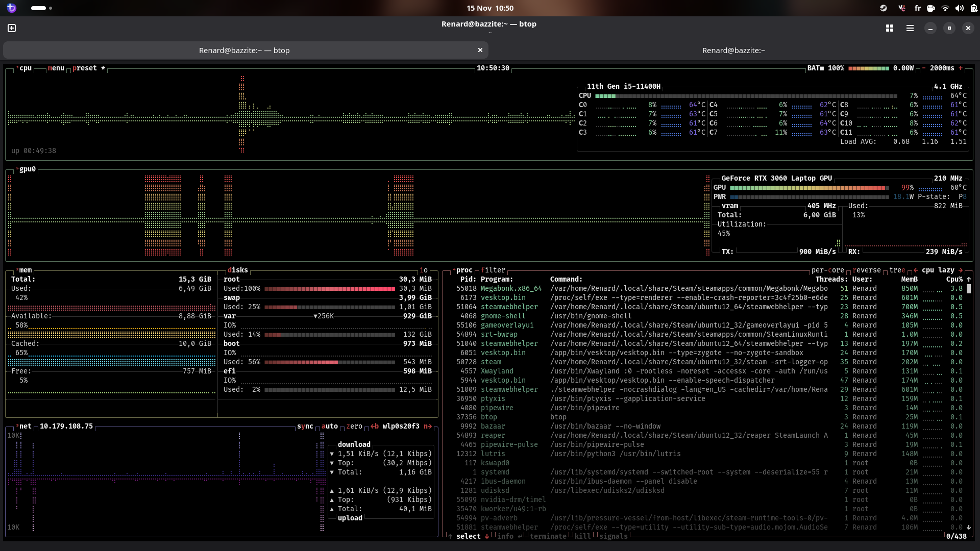The image size is (980, 551).
Task: Click next network interface arrow after wlp0s20f3
Action: click(x=428, y=426)
